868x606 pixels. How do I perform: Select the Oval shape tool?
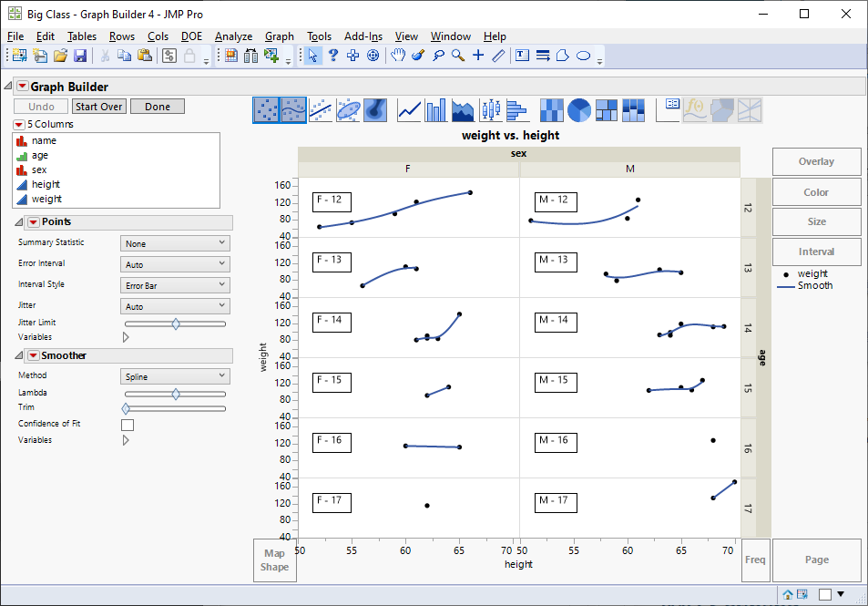pos(584,56)
